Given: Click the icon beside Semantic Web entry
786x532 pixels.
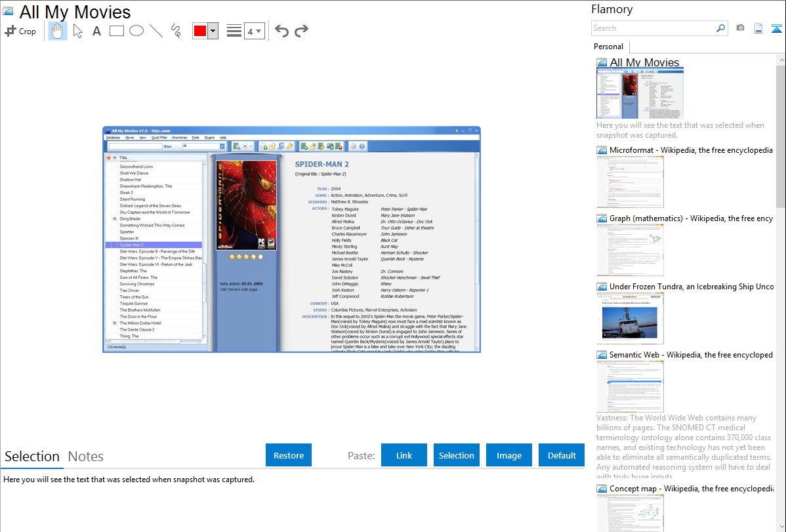Looking at the screenshot, I should [x=602, y=354].
